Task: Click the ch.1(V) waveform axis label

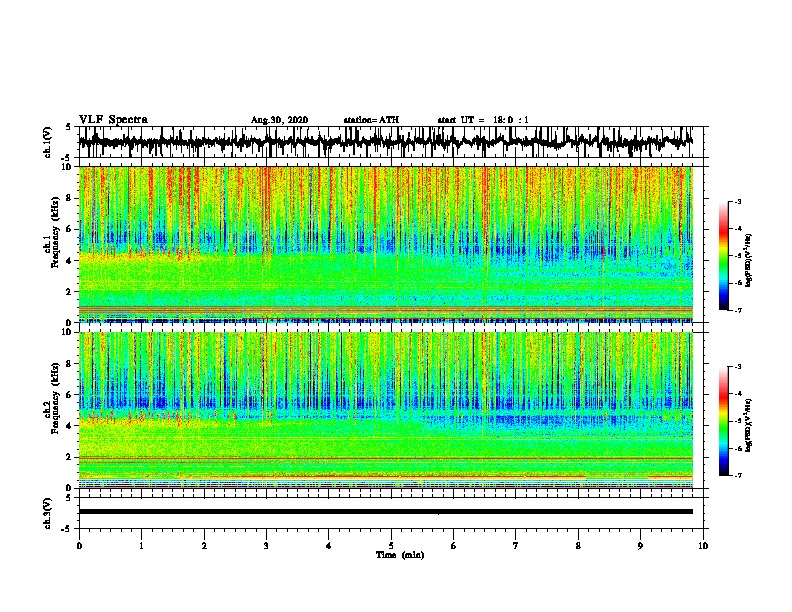Action: (x=48, y=142)
